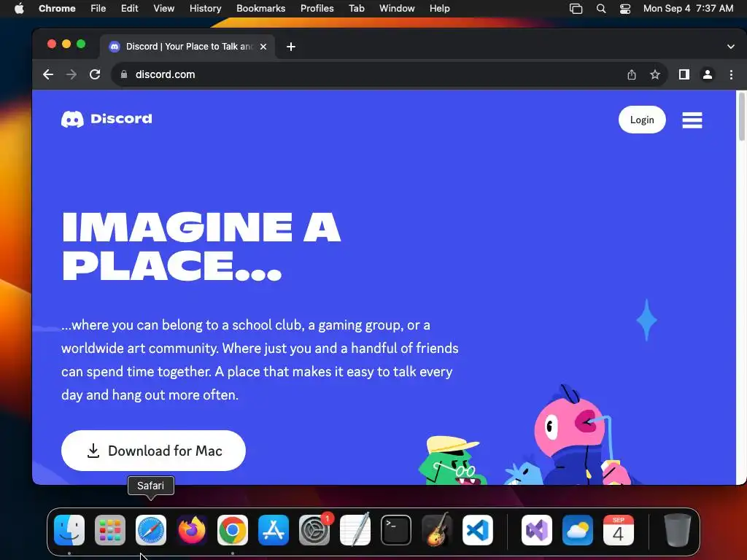
Task: Open the Apple menu
Action: click(19, 8)
